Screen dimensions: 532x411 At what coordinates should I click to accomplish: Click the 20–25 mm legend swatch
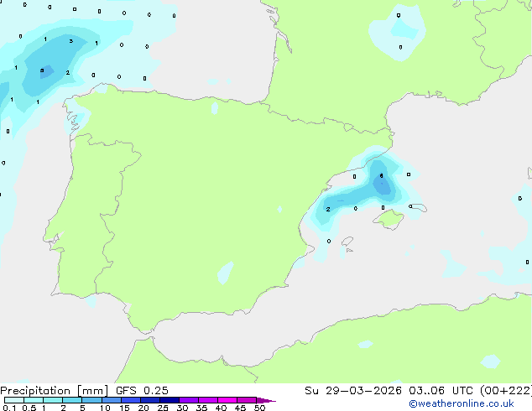(149, 400)
